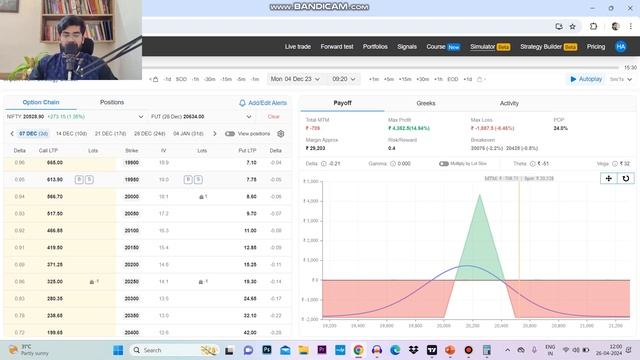
Task: Open Strategy Builder Beta
Action: pyautogui.click(x=548, y=47)
